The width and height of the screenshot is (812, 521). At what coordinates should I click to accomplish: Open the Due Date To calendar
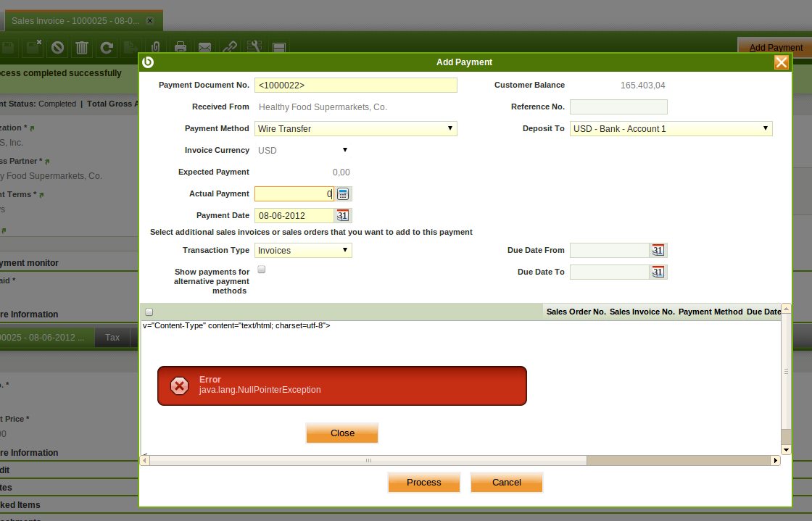click(658, 272)
